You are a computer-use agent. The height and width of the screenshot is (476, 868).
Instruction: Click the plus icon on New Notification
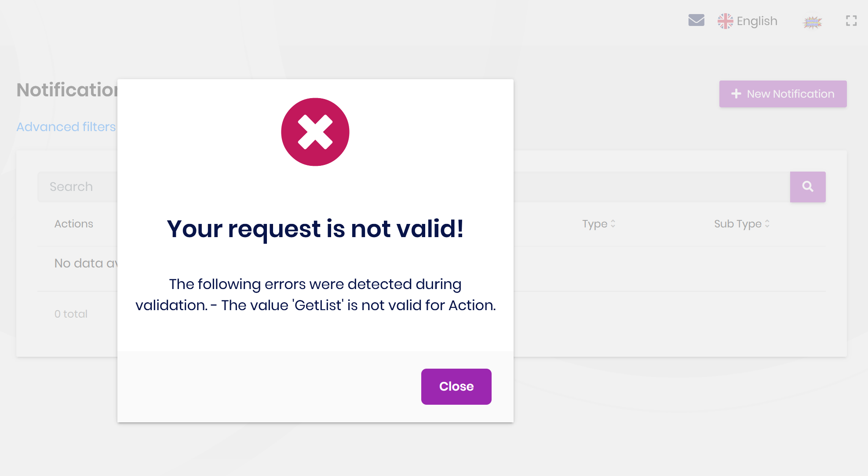coord(736,94)
